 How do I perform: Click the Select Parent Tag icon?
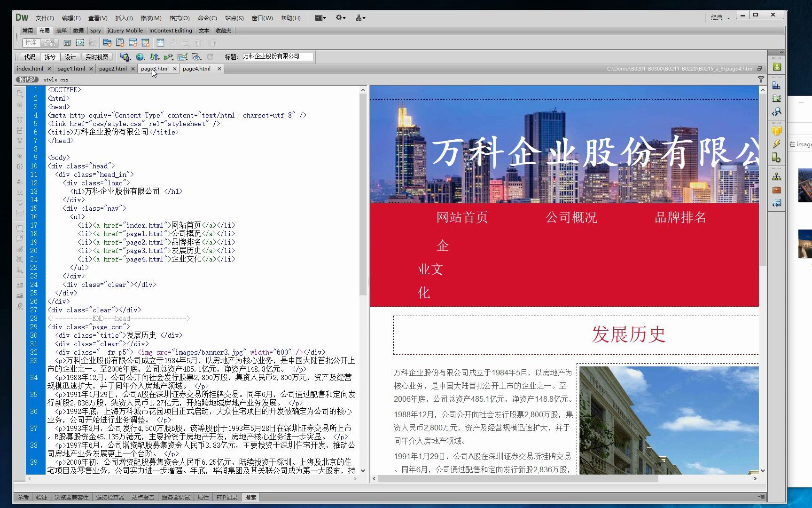(20, 156)
